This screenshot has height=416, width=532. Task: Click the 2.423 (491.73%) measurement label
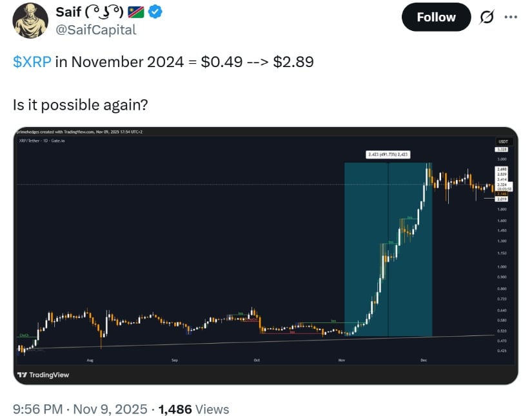pyautogui.click(x=388, y=154)
